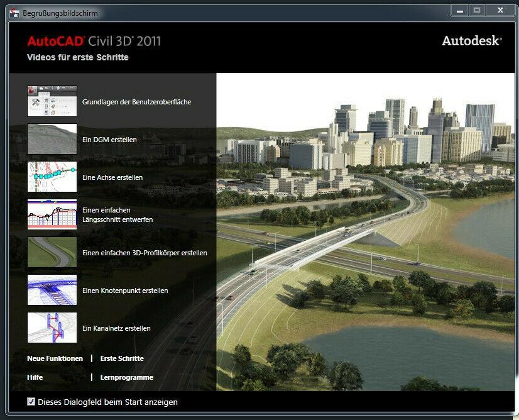
Task: Click the 'Eine Achse erstellen' text link
Action: 112,177
